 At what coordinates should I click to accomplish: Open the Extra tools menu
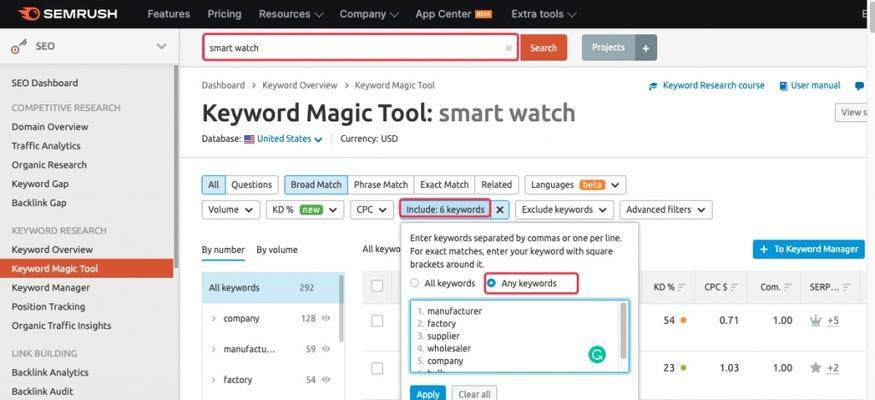(x=544, y=14)
